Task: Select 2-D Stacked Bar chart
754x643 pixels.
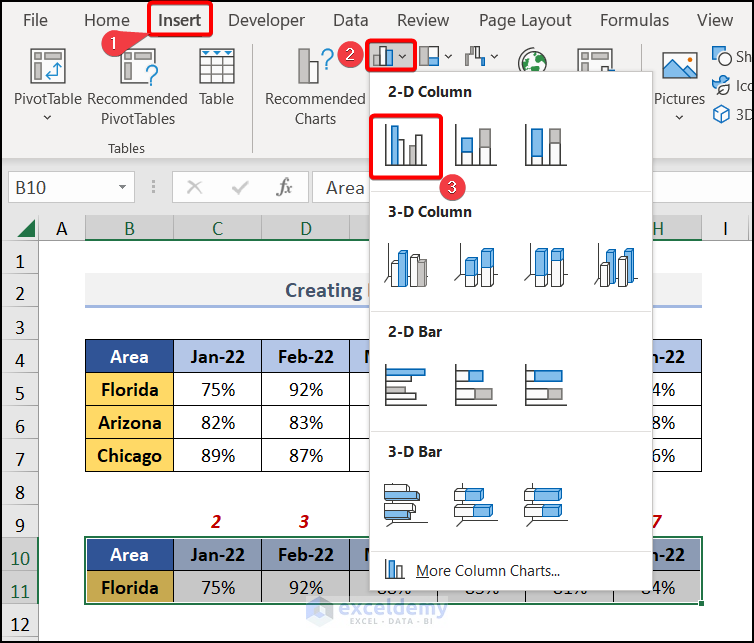Action: [476, 385]
